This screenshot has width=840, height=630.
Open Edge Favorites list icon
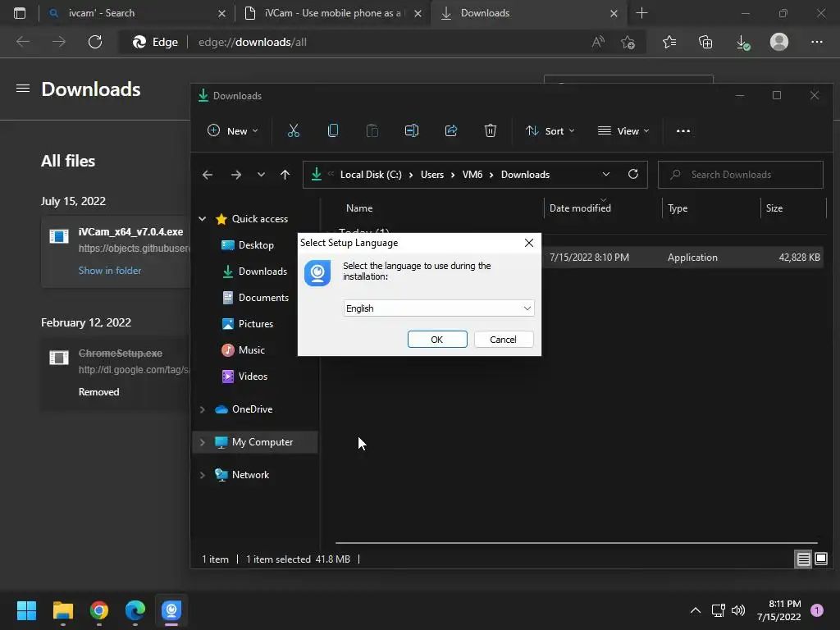tap(669, 42)
